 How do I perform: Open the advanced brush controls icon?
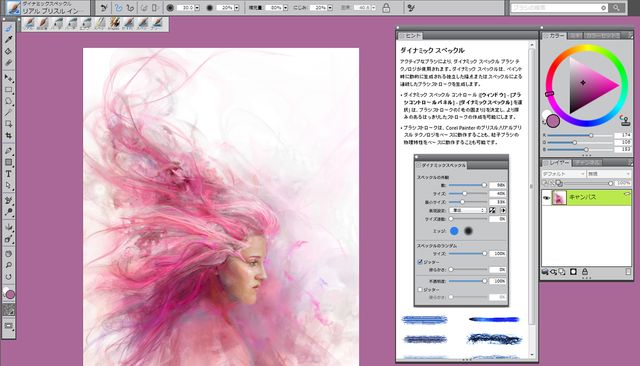click(411, 8)
